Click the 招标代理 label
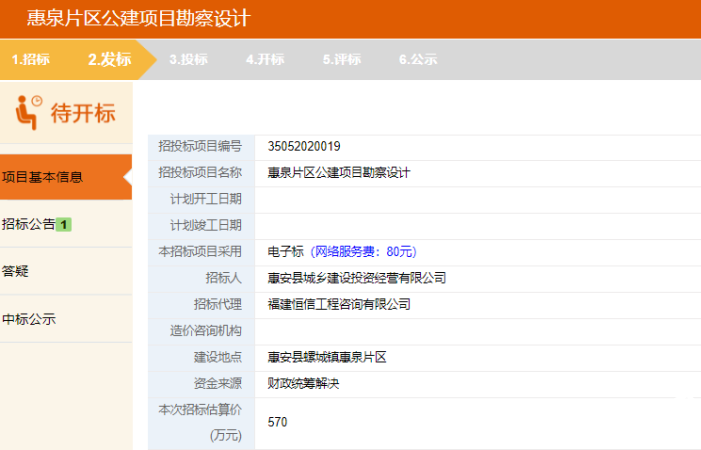This screenshot has width=701, height=450. coord(218,304)
